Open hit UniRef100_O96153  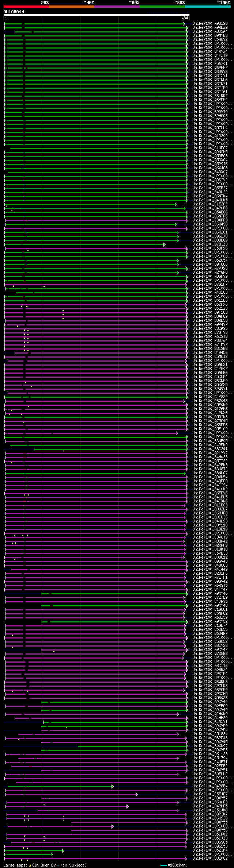coord(210,846)
